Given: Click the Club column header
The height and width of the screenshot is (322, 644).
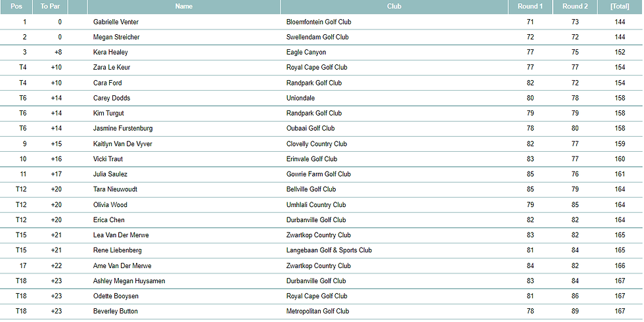Looking at the screenshot, I should [394, 7].
